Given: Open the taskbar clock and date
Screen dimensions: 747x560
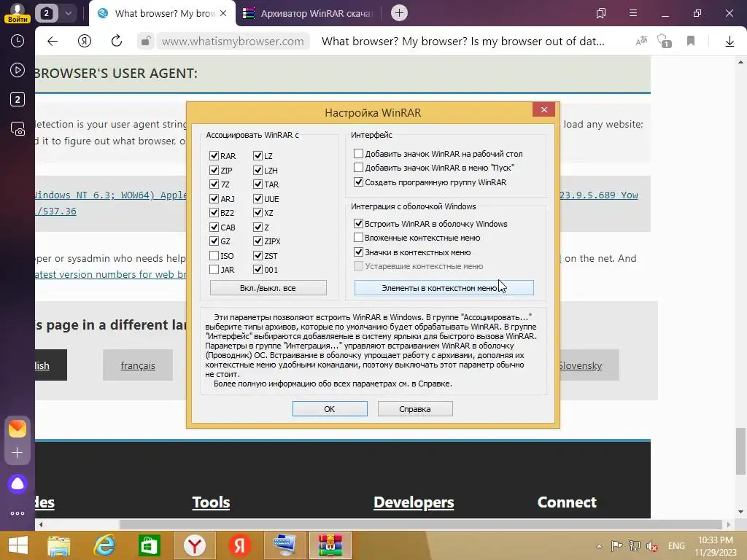Looking at the screenshot, I should tap(715, 545).
